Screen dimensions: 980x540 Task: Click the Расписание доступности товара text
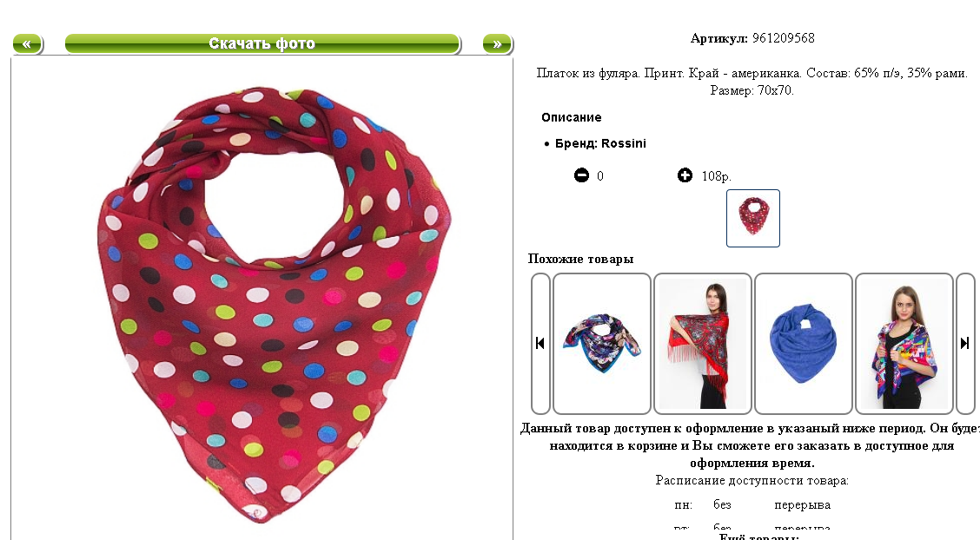pyautogui.click(x=752, y=480)
